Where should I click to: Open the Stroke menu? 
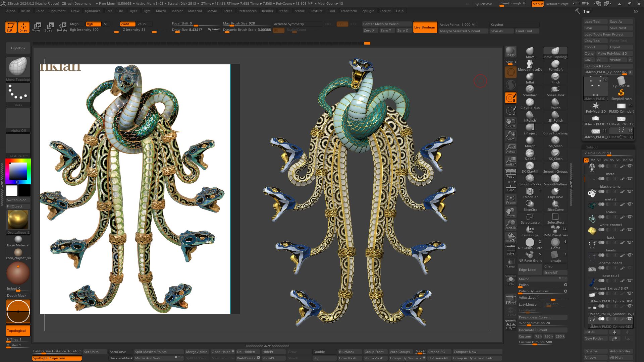300,11
